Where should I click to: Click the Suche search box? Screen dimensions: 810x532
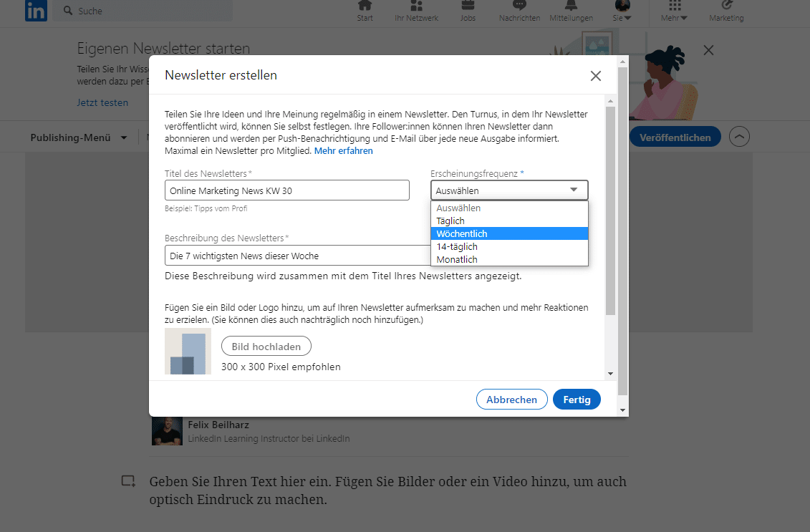(143, 11)
